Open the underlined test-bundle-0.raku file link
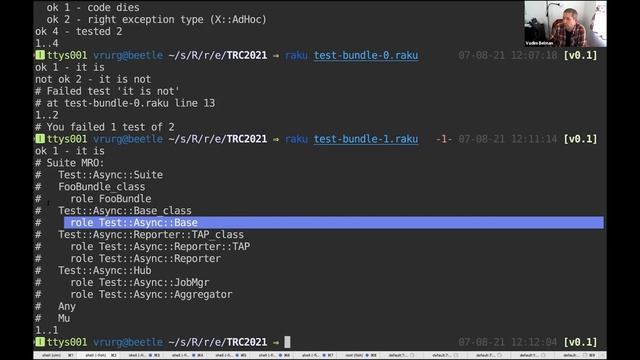Screen dimensions: 640x360 pos(366,55)
